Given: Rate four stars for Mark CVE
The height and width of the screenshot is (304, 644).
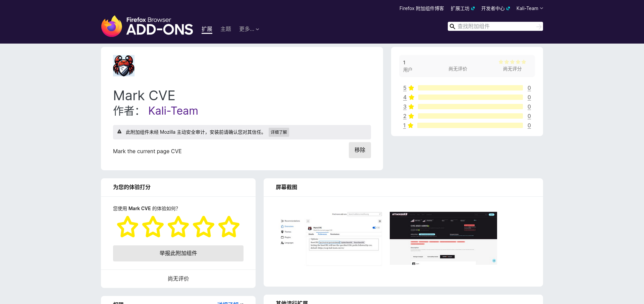Looking at the screenshot, I should [x=204, y=227].
